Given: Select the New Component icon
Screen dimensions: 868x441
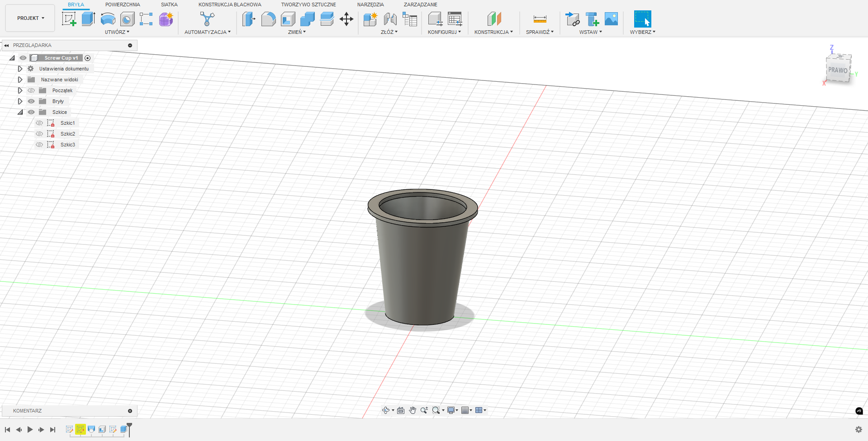Looking at the screenshot, I should (370, 19).
